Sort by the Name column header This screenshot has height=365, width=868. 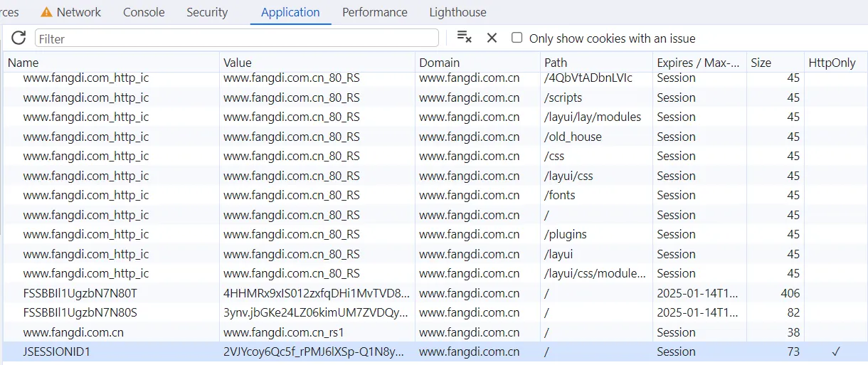[112, 63]
